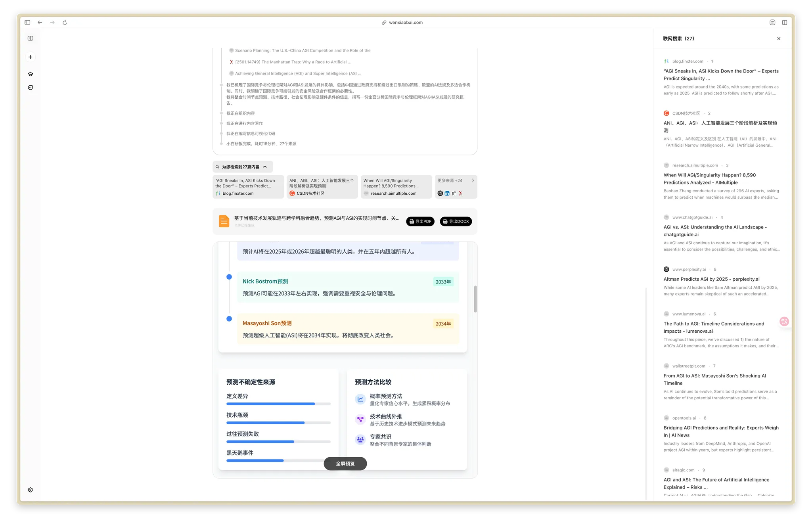The height and width of the screenshot is (525, 812).
Task: Close the 联网搜索 results panel
Action: point(779,38)
